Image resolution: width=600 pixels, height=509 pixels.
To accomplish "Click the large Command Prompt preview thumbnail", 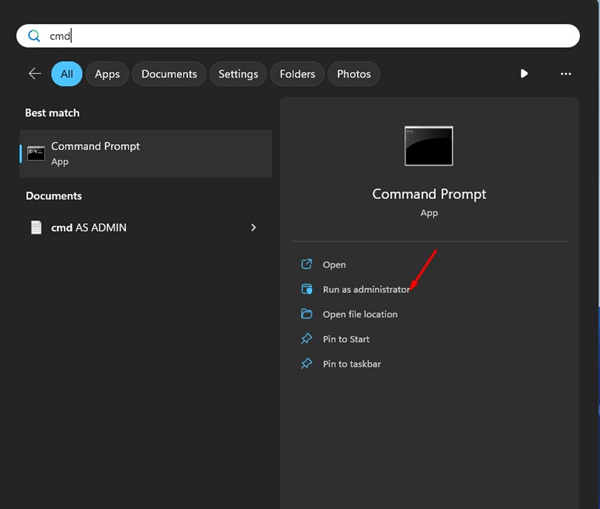I will [x=428, y=146].
